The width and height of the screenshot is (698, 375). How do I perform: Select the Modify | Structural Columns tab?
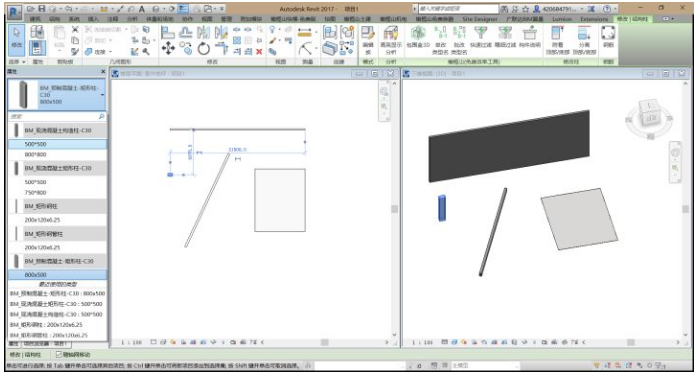point(633,19)
